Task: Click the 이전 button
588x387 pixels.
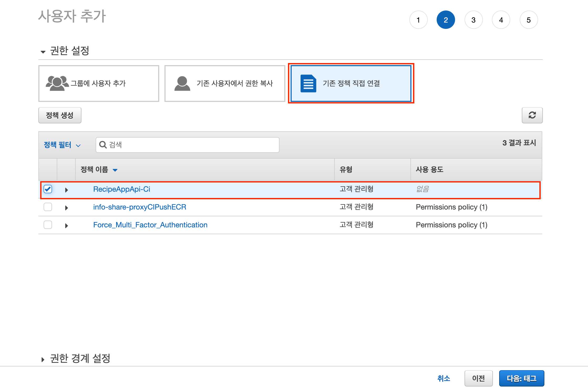Action: coord(478,378)
